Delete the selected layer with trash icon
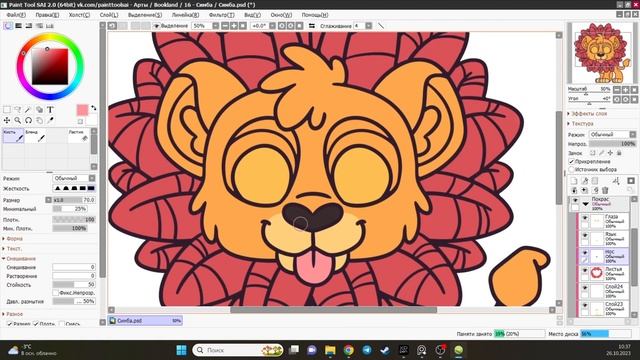The width and height of the screenshot is (640, 360). (605, 190)
